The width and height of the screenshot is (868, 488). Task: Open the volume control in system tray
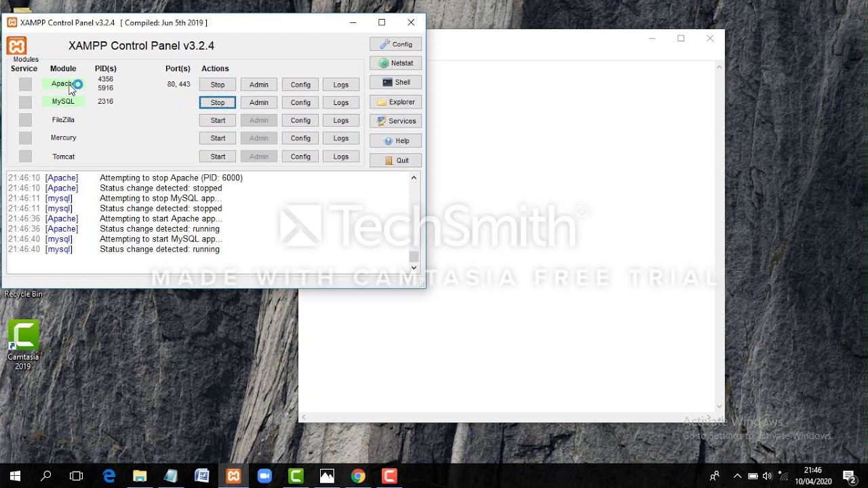pos(768,476)
